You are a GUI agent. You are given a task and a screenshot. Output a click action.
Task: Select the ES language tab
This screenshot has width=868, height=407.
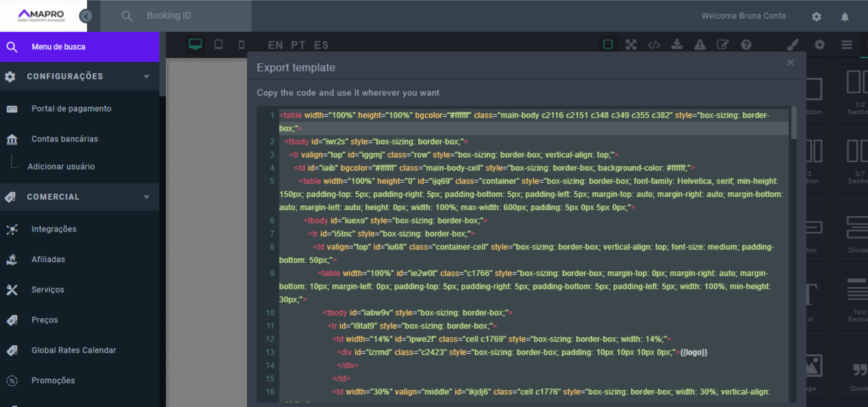pyautogui.click(x=321, y=45)
